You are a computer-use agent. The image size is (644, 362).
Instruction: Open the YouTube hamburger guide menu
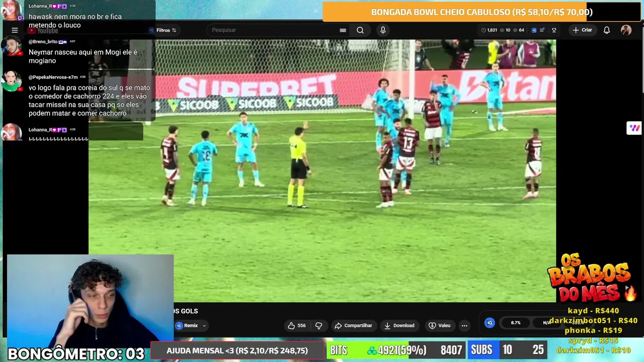pyautogui.click(x=15, y=30)
